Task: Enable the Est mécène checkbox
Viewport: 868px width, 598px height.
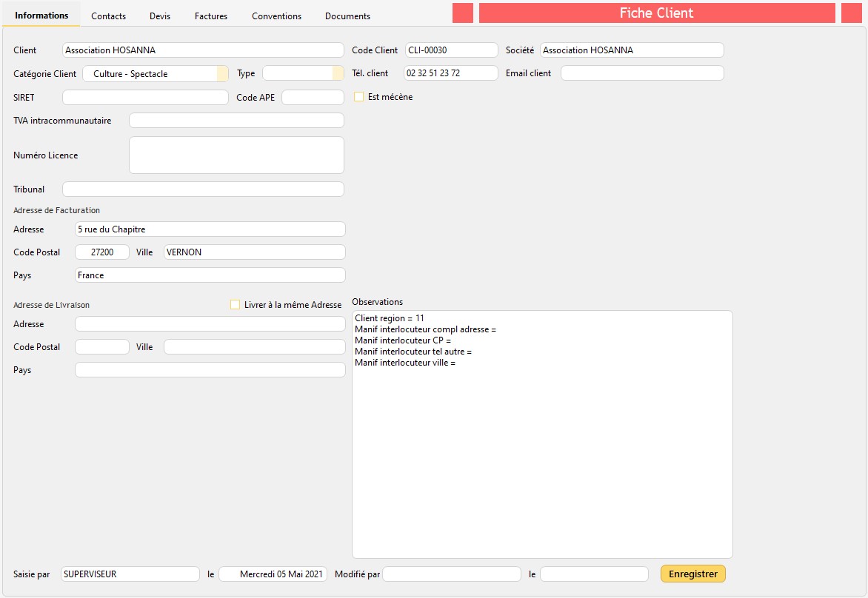Action: point(359,97)
